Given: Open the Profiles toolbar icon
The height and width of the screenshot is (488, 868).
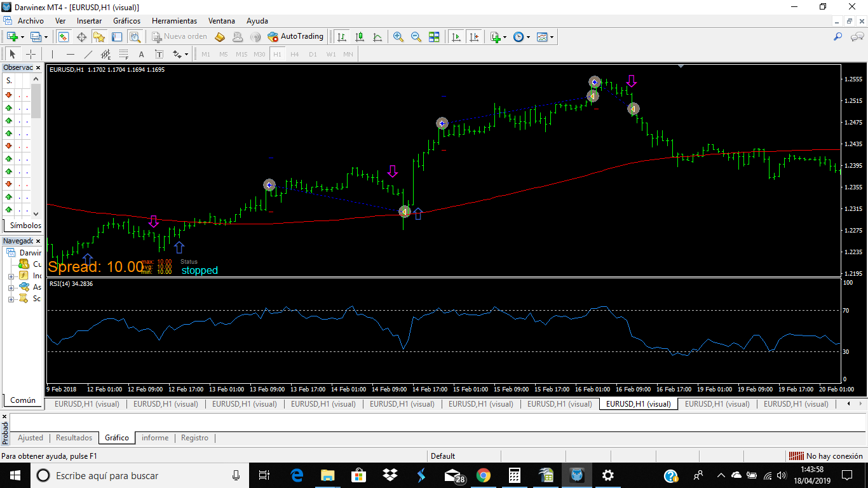Looking at the screenshot, I should (36, 37).
